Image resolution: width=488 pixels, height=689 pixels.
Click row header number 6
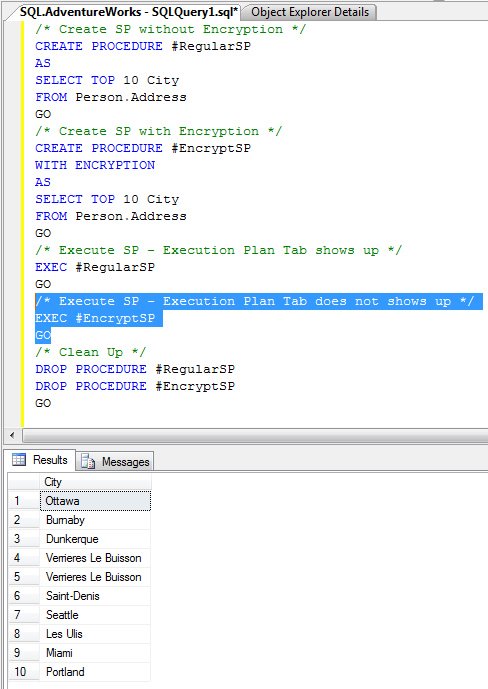pos(24,596)
